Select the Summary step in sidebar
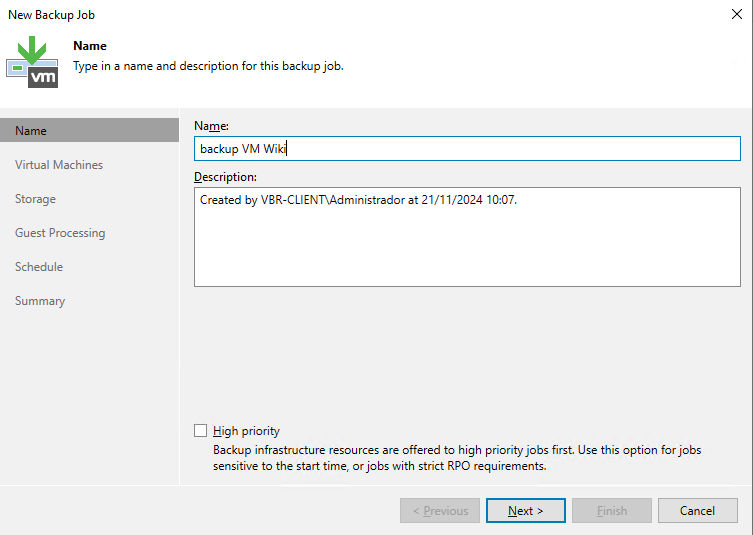Screen dimensions: 753x535 pyautogui.click(x=40, y=301)
